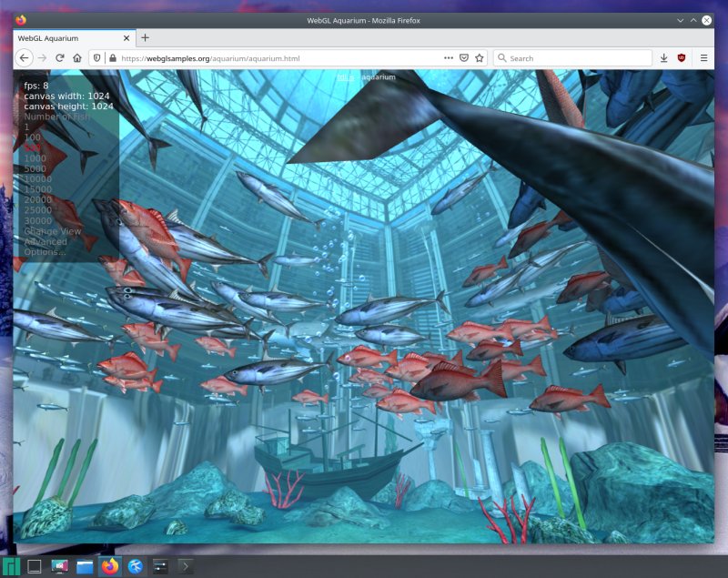Click Change View in the aquarium menu
The width and height of the screenshot is (728, 578).
(50, 230)
